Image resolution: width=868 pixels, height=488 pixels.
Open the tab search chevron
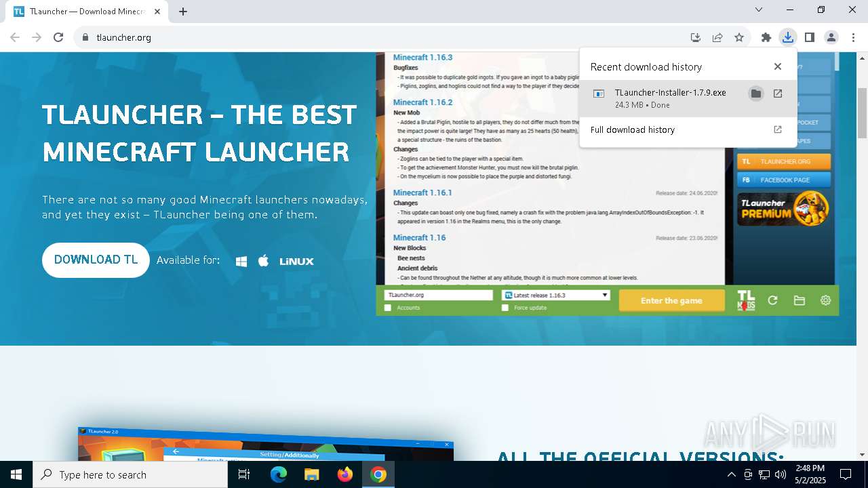click(759, 9)
